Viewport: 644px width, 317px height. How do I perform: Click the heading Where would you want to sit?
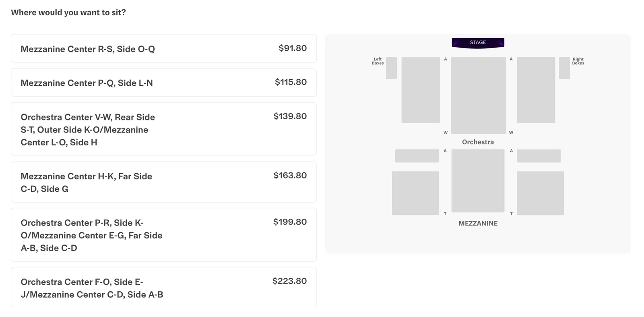[68, 12]
